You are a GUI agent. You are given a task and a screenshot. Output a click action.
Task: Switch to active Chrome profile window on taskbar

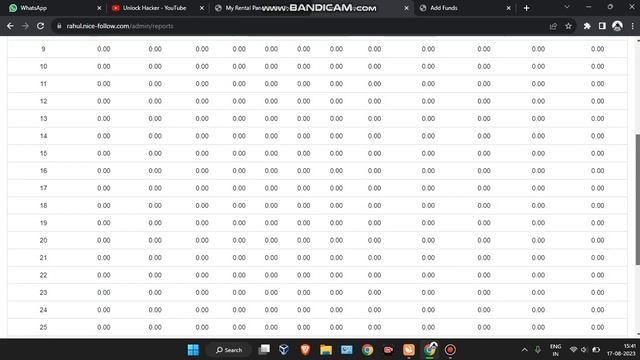click(x=429, y=350)
